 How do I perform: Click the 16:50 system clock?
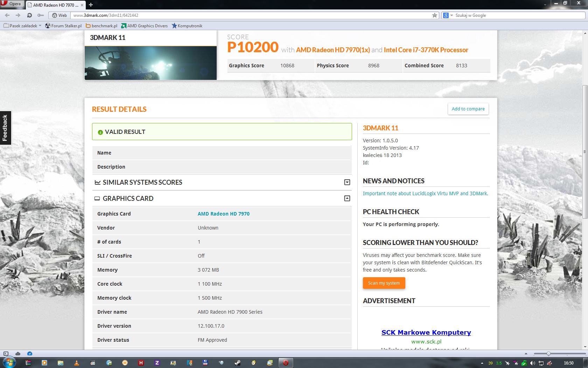coord(569,363)
